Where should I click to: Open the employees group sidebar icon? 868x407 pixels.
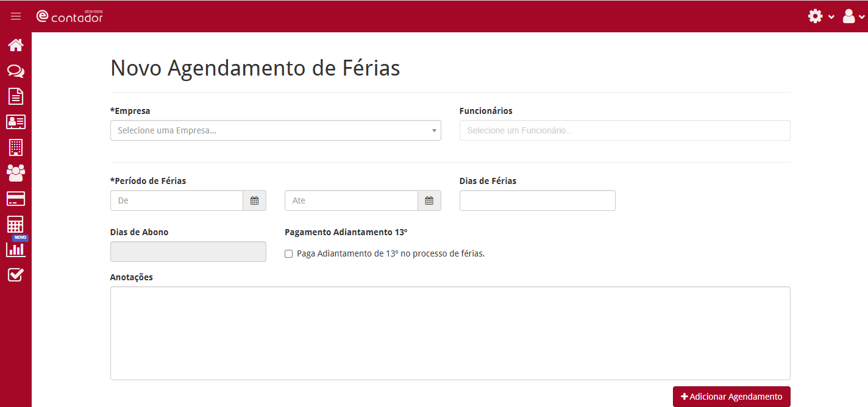tap(16, 173)
